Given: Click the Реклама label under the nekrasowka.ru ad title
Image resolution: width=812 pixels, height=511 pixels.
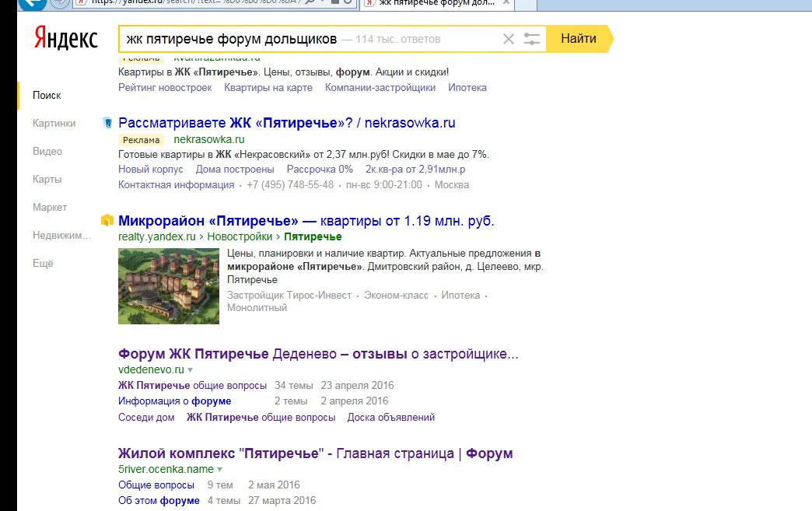Looking at the screenshot, I should [x=141, y=140].
